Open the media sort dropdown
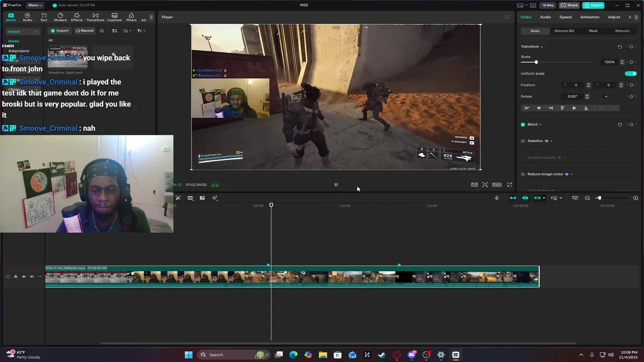The image size is (644, 362). point(127,31)
